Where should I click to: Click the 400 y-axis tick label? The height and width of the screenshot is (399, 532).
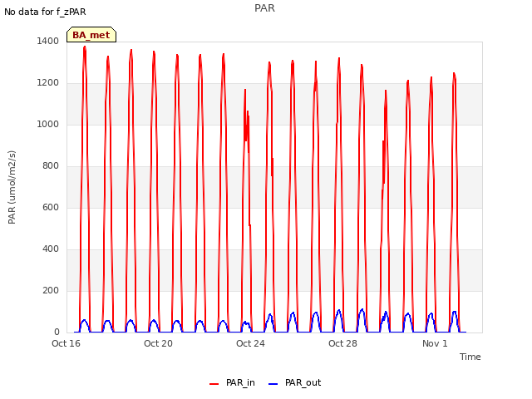pos(51,249)
